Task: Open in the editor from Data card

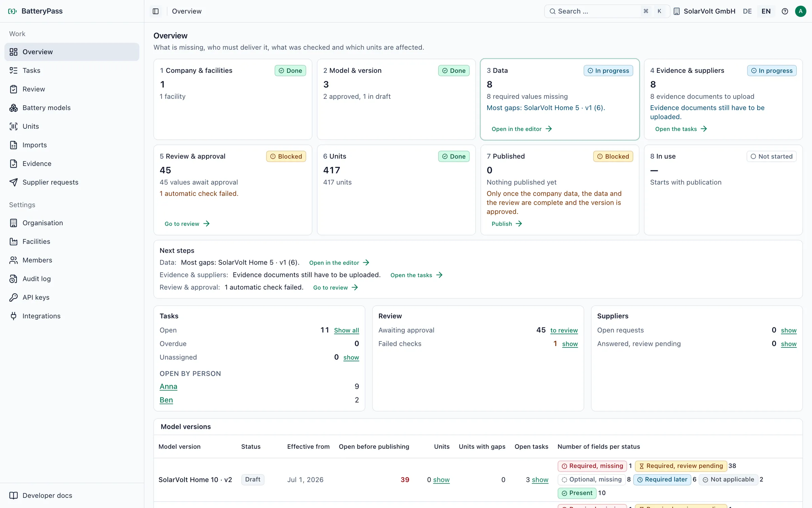Action: [522, 129]
